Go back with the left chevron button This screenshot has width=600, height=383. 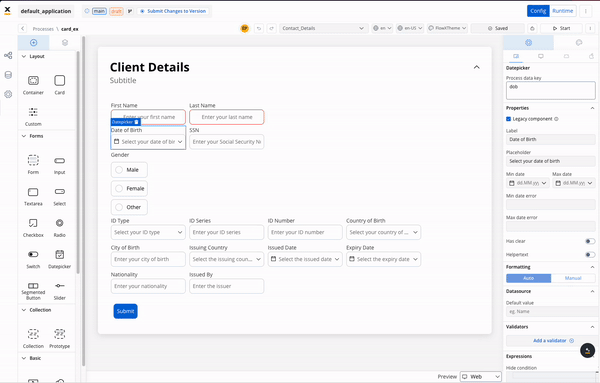point(23,29)
